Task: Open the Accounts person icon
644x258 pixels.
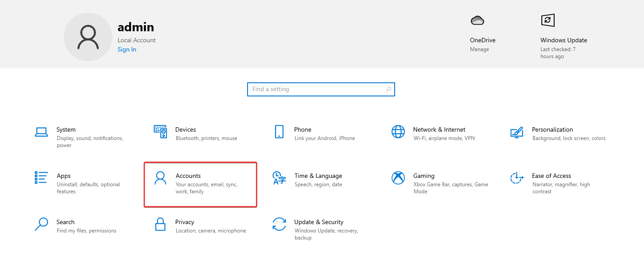Action: (x=160, y=178)
